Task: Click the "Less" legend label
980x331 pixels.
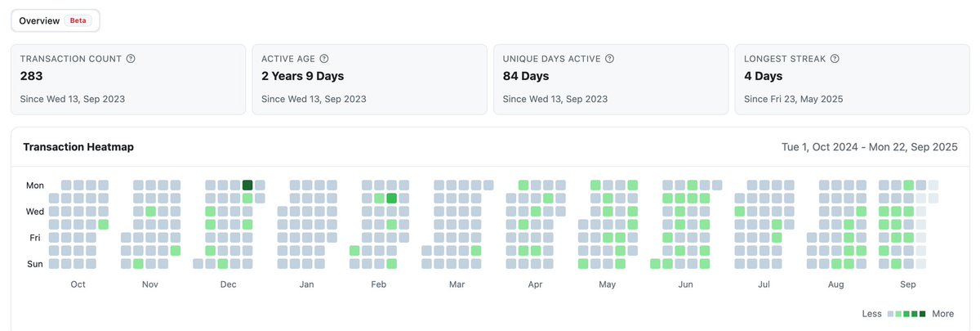Action: [872, 314]
